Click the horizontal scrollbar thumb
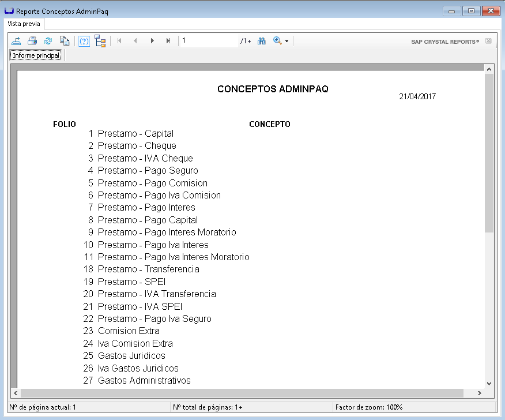505x420 pixels. coord(242,393)
